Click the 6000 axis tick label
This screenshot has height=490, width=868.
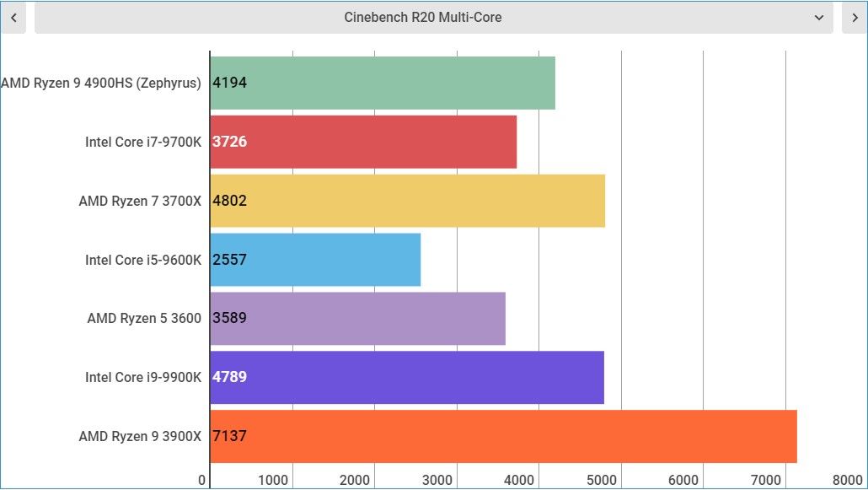click(683, 480)
